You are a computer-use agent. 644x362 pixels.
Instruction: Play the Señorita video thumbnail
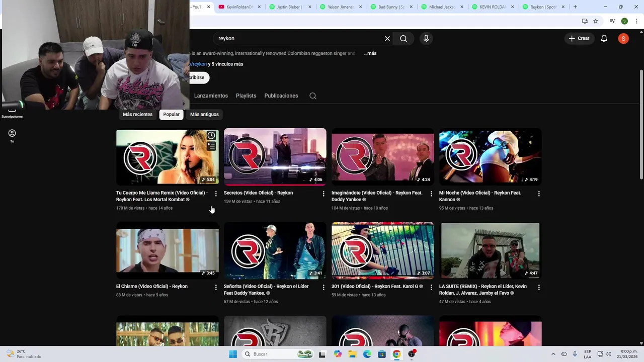[275, 250]
